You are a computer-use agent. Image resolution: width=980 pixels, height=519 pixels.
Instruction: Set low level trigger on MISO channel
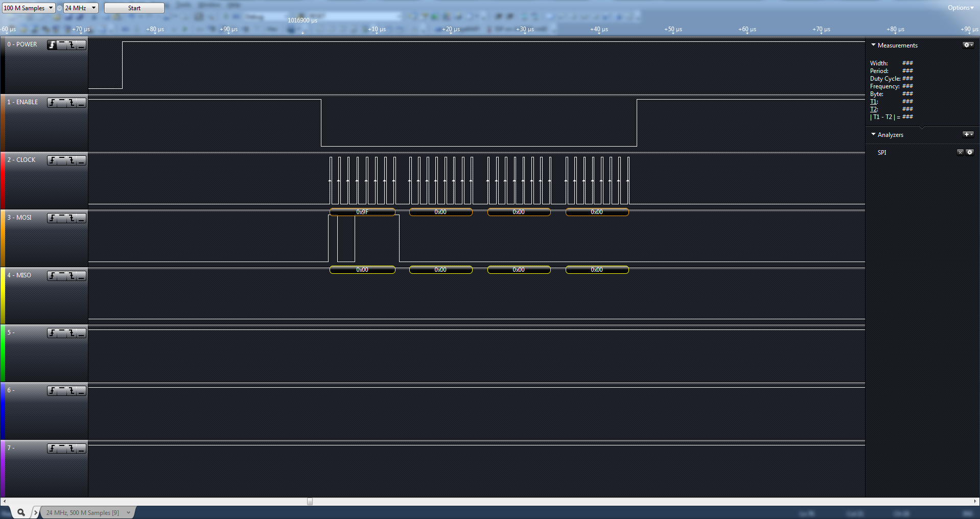81,276
